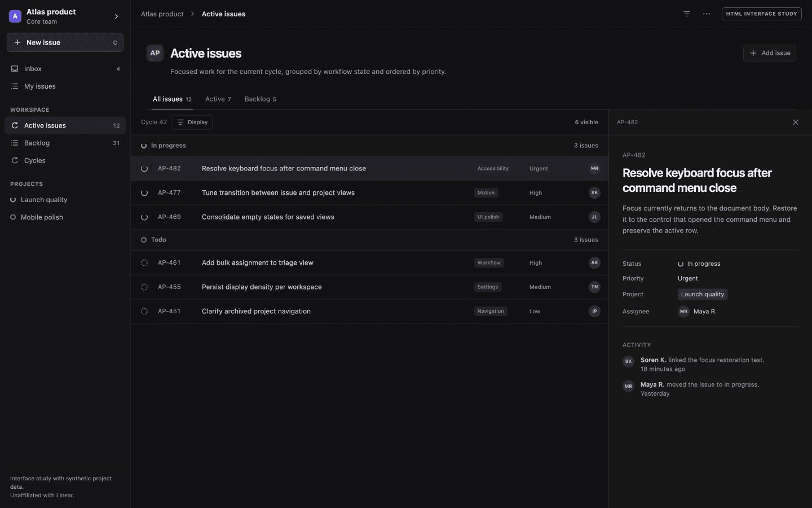Viewport: 812px width, 508px height.
Task: Toggle status icon of AP-482 row
Action: 144,169
